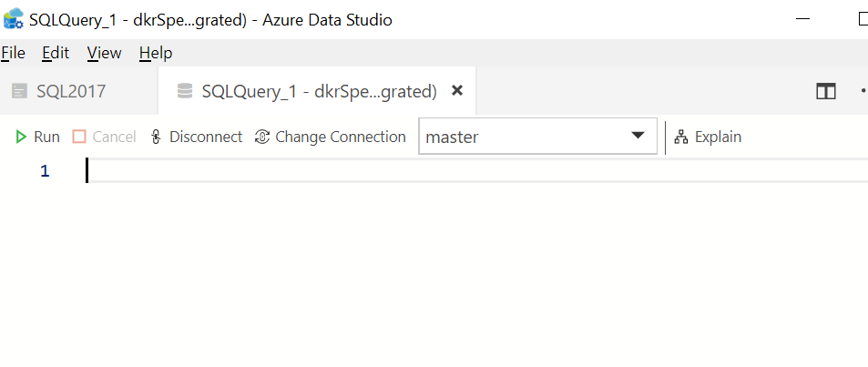This screenshot has width=868, height=367.
Task: Expand the master database dropdown
Action: tap(637, 137)
